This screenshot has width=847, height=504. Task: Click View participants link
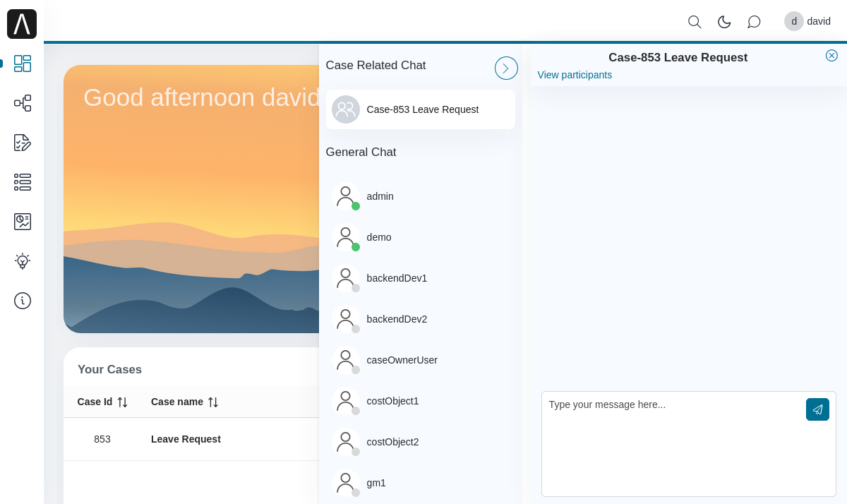coord(575,75)
